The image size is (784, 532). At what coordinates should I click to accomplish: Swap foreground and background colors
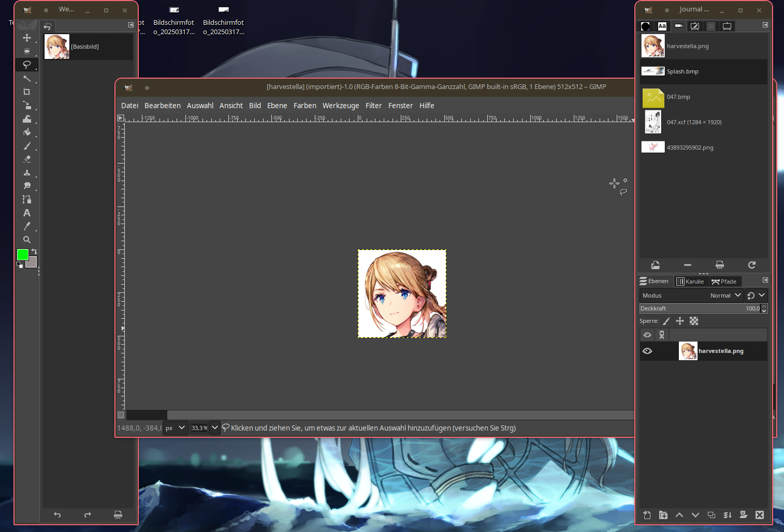(x=34, y=252)
